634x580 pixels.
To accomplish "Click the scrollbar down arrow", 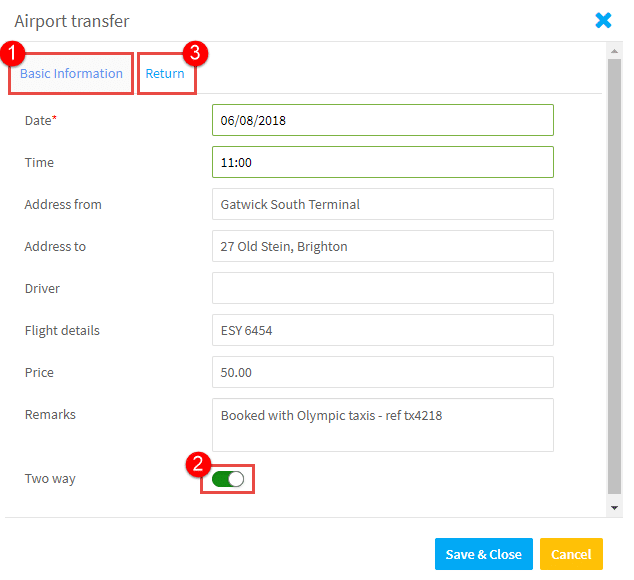I will 614,508.
